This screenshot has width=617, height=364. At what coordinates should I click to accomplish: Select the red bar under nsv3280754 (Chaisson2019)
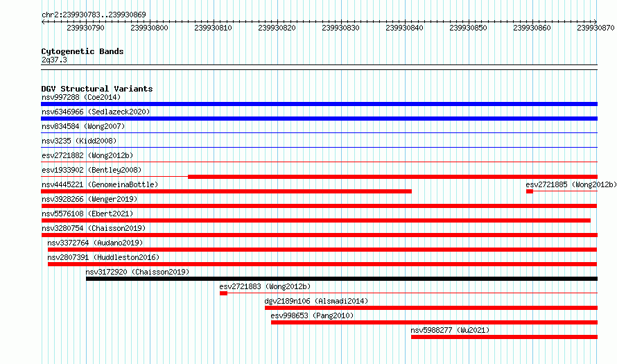coord(319,235)
